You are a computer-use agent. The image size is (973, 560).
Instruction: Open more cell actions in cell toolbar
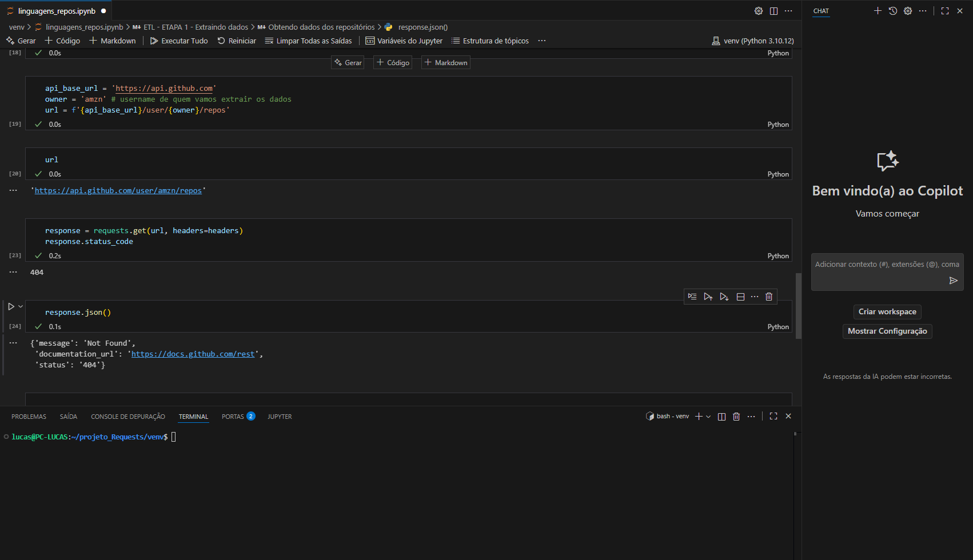tap(755, 297)
